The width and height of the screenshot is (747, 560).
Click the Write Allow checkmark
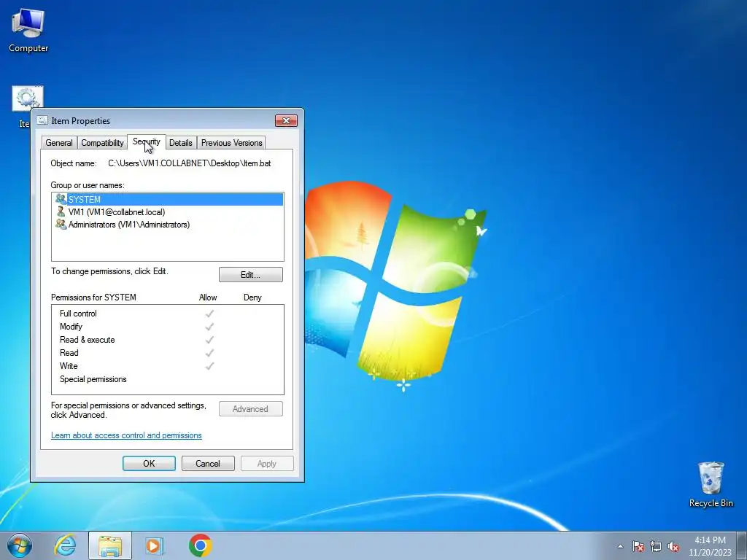209,366
